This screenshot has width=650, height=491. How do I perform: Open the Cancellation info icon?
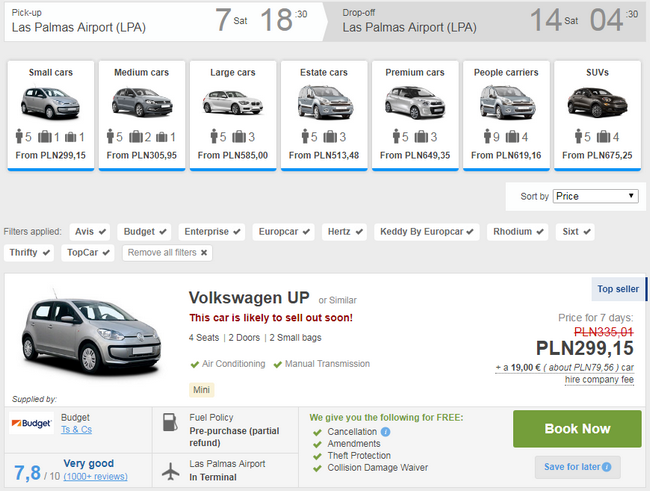click(385, 432)
